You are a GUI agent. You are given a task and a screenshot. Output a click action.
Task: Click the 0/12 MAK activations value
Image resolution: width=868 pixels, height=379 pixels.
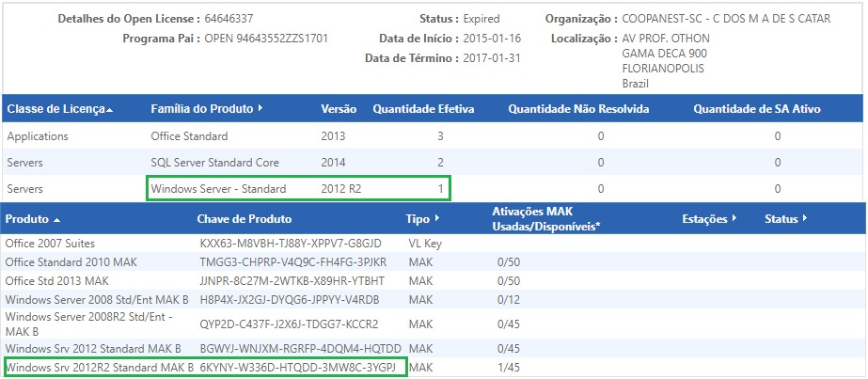point(508,300)
